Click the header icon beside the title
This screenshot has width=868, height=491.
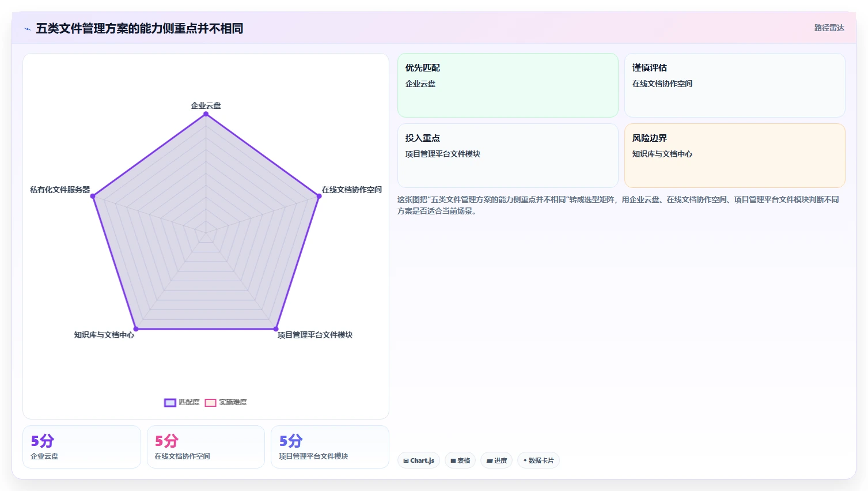27,29
